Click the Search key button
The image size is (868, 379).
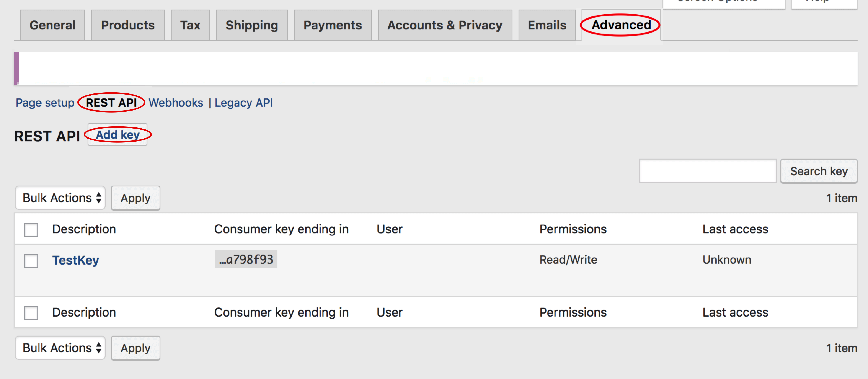819,171
